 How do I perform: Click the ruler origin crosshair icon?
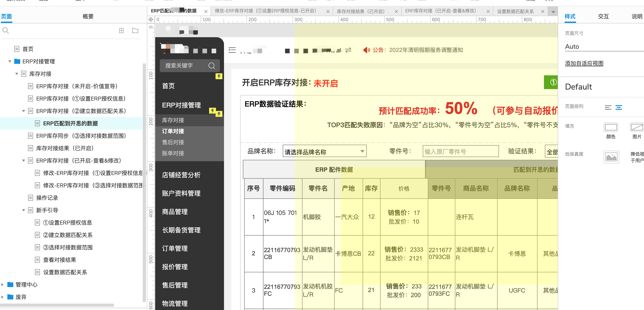coord(151,20)
